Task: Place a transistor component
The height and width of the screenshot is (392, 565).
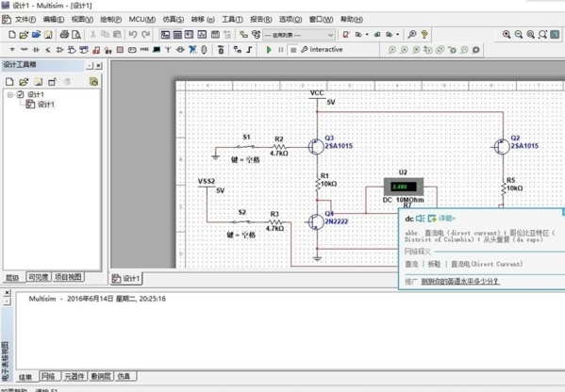Action: (x=48, y=50)
